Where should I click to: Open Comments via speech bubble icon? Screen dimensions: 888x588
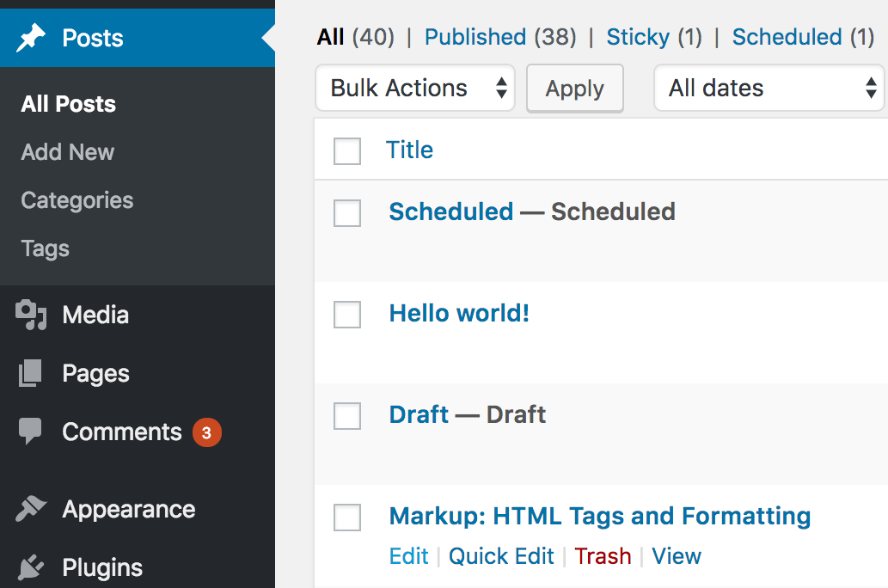pyautogui.click(x=31, y=432)
